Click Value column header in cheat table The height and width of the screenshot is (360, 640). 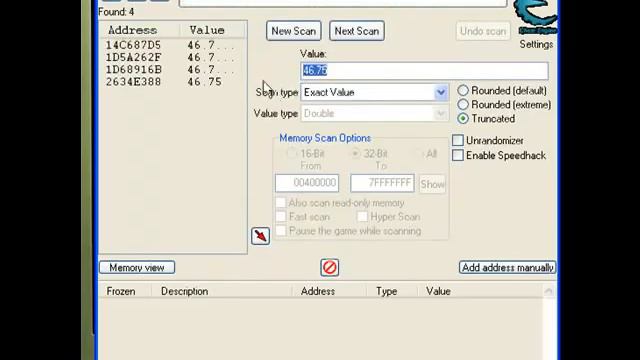480,291
